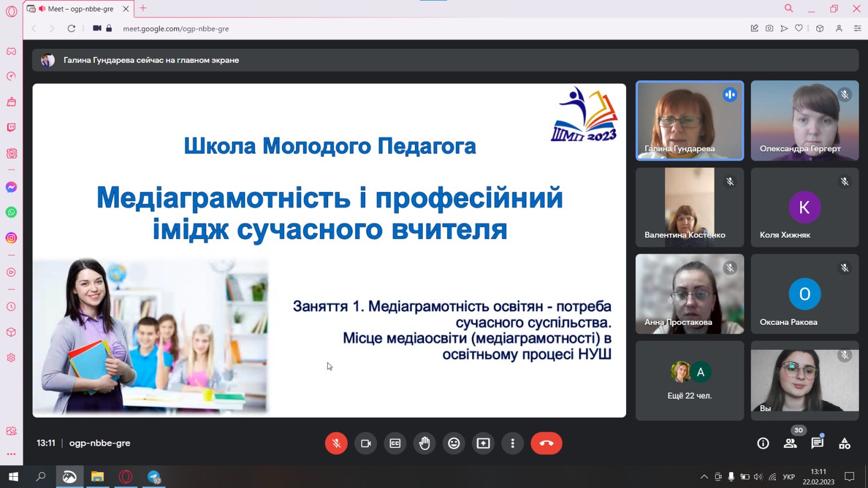This screenshot has width=868, height=488.
Task: Open taskbar clock and date
Action: click(819, 477)
